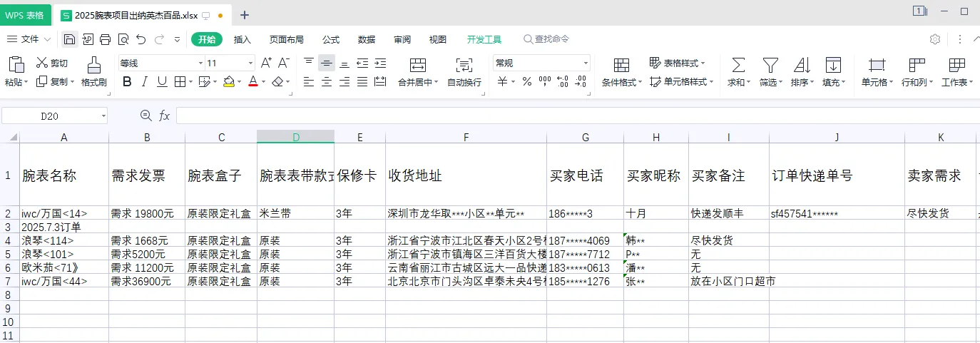Click the Merge and Center (合并居中) icon

[418, 65]
